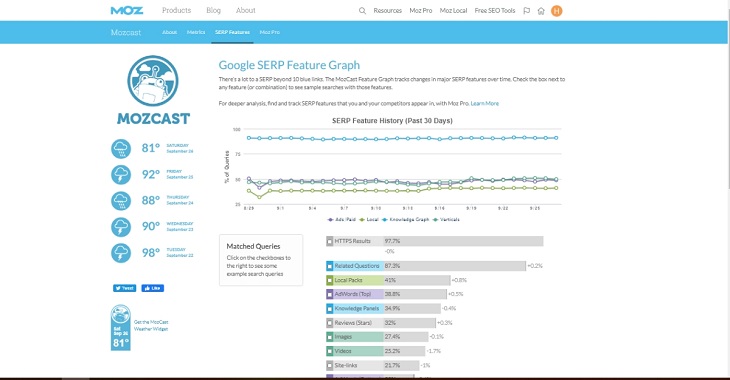Check the HTTPS Results checkbox
The width and height of the screenshot is (730, 380).
[x=330, y=241]
